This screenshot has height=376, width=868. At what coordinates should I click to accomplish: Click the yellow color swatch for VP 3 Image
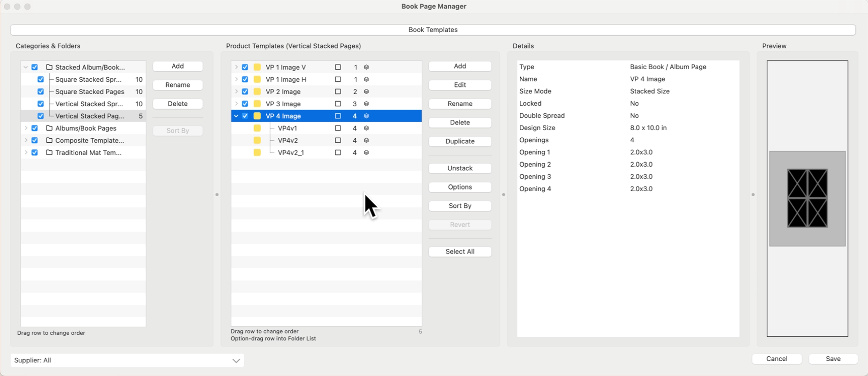point(257,104)
